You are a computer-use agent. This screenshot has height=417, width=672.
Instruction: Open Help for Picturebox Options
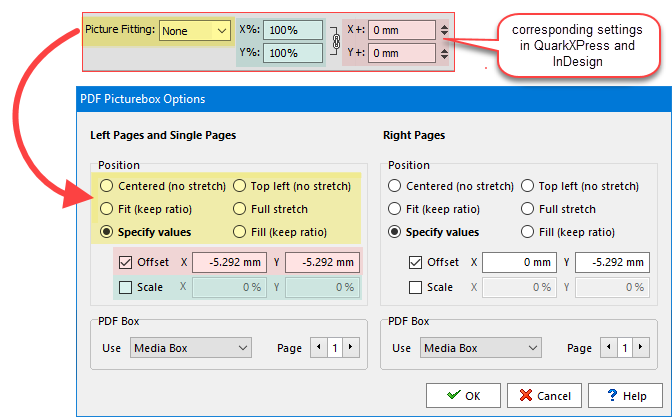pos(625,396)
